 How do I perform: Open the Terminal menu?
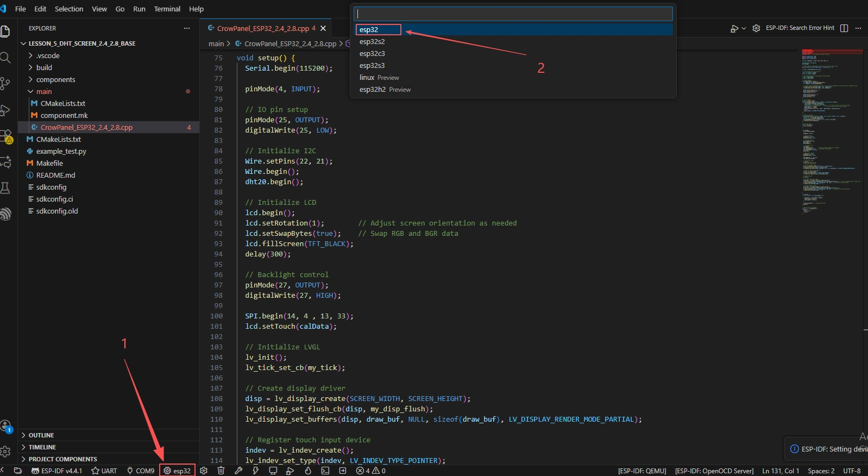[167, 9]
